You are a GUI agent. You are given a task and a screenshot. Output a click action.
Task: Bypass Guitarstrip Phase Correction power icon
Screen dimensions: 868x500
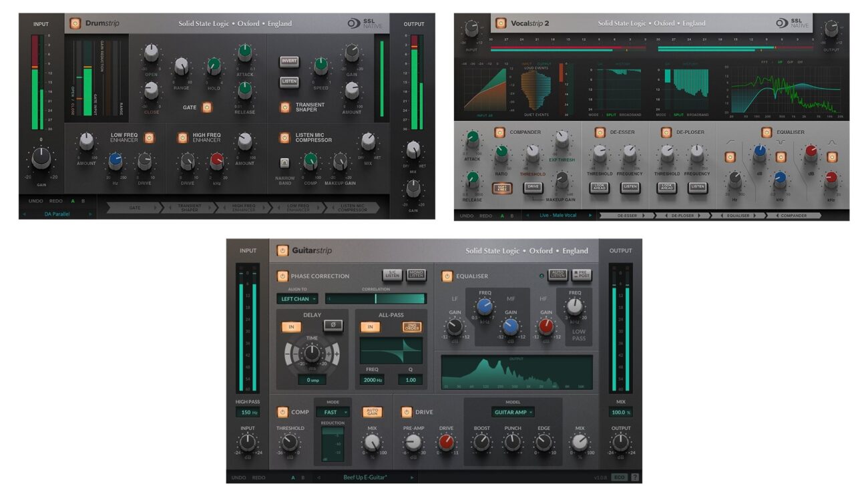coord(282,276)
